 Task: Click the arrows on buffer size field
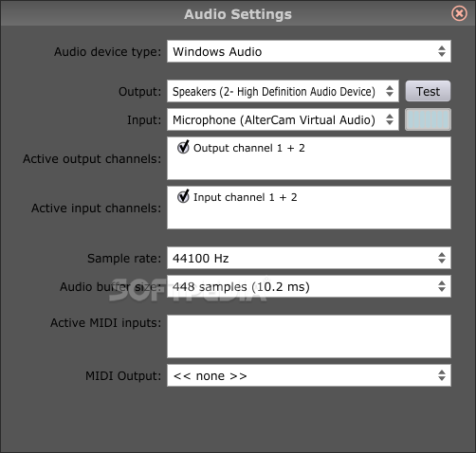click(x=442, y=286)
